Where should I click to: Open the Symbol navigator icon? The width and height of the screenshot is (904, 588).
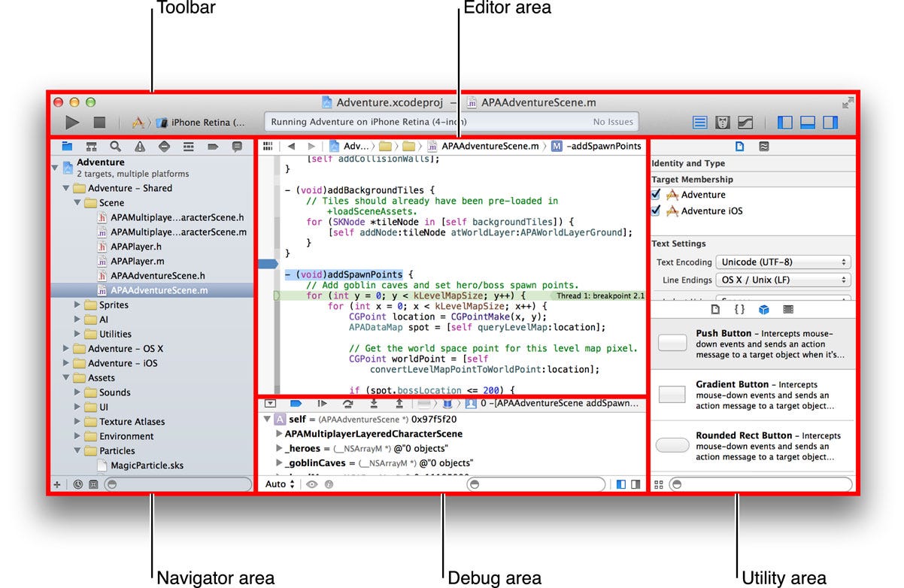point(91,147)
